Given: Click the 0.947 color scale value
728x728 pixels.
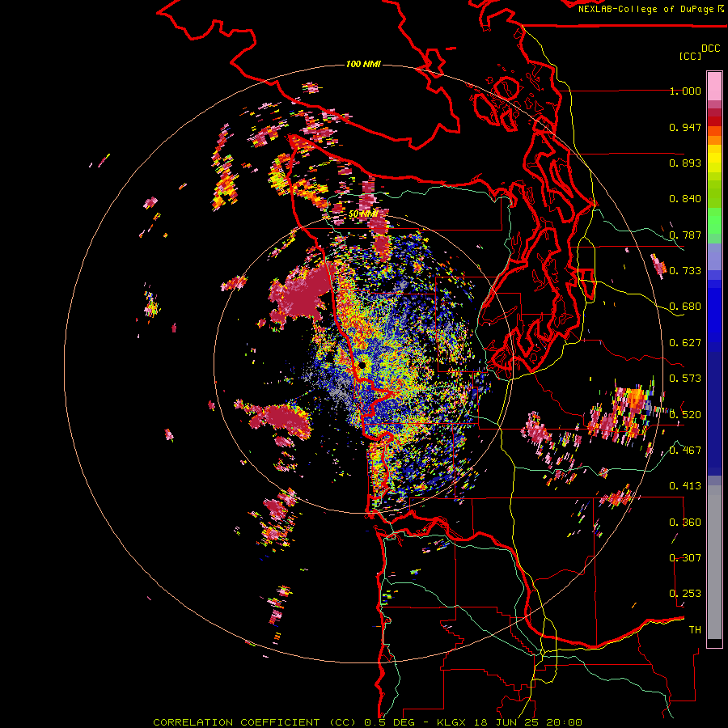Looking at the screenshot, I should coord(685,127).
